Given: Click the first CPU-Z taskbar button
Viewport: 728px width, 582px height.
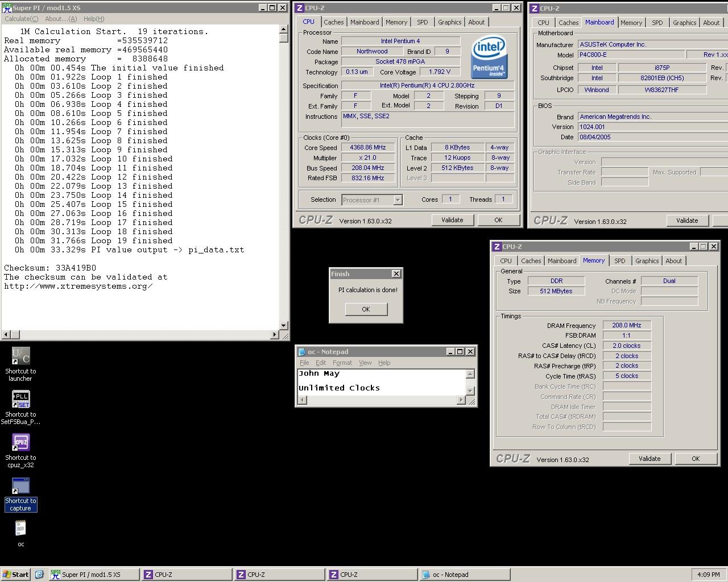Looking at the screenshot, I should 187,575.
